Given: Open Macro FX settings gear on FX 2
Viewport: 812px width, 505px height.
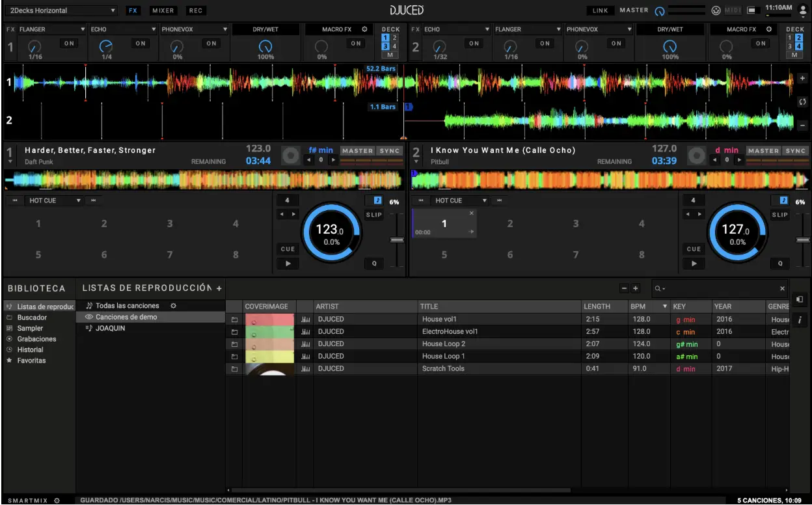Looking at the screenshot, I should (x=769, y=29).
